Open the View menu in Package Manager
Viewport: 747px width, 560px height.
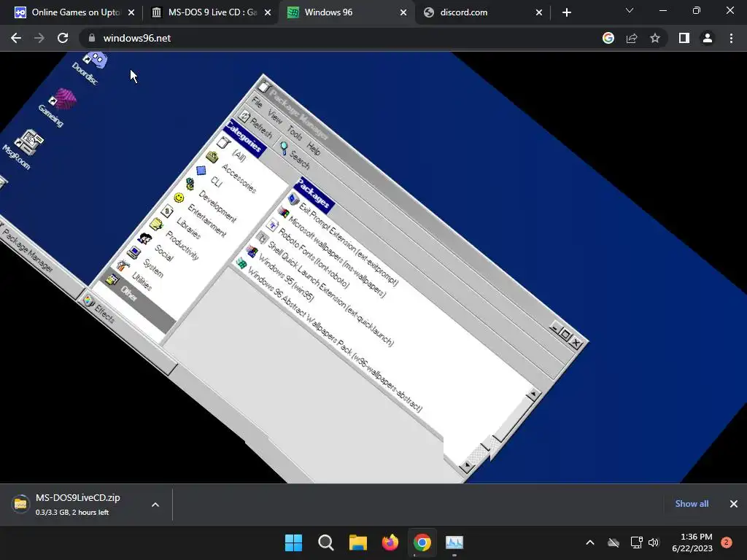275,116
